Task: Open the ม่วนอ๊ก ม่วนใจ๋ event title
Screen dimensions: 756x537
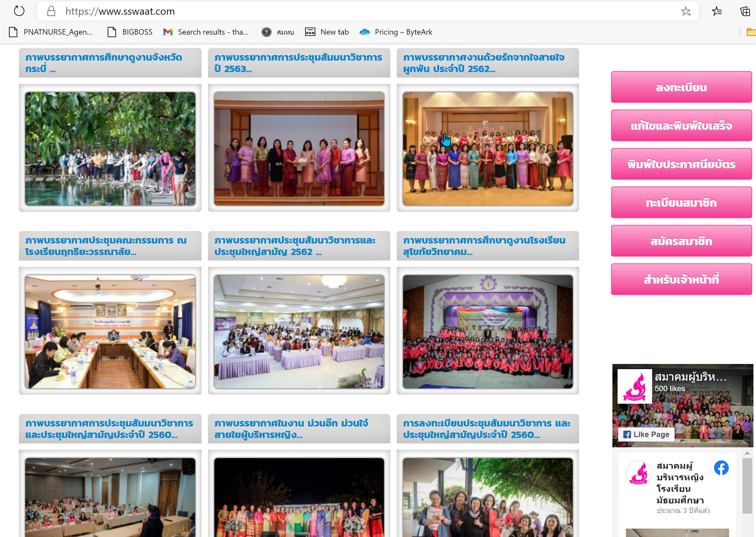Action: tap(291, 429)
